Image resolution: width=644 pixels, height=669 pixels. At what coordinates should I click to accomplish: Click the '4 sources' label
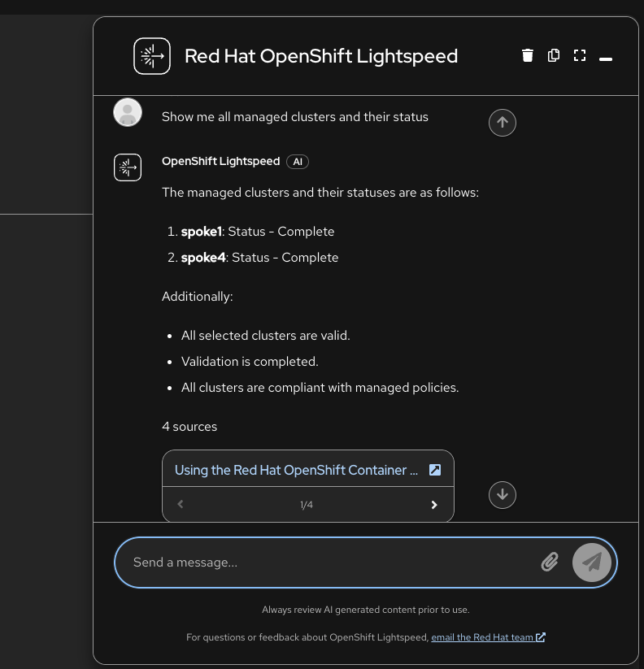[189, 427]
